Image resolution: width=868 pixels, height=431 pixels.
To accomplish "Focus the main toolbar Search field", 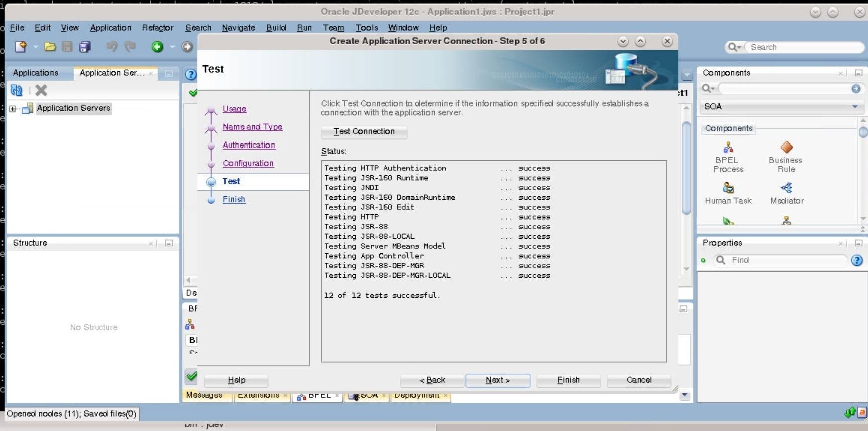I will tap(804, 47).
